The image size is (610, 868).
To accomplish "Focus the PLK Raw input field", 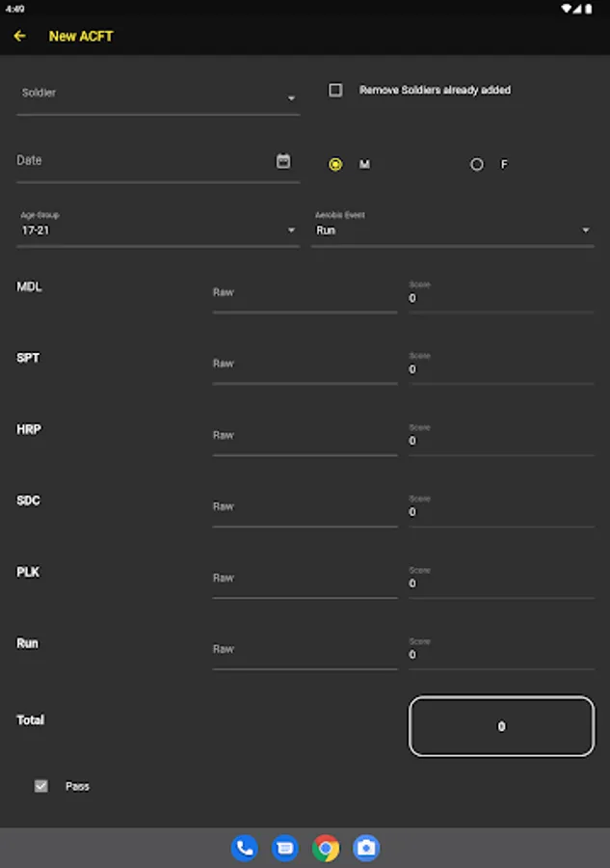I will (305, 579).
